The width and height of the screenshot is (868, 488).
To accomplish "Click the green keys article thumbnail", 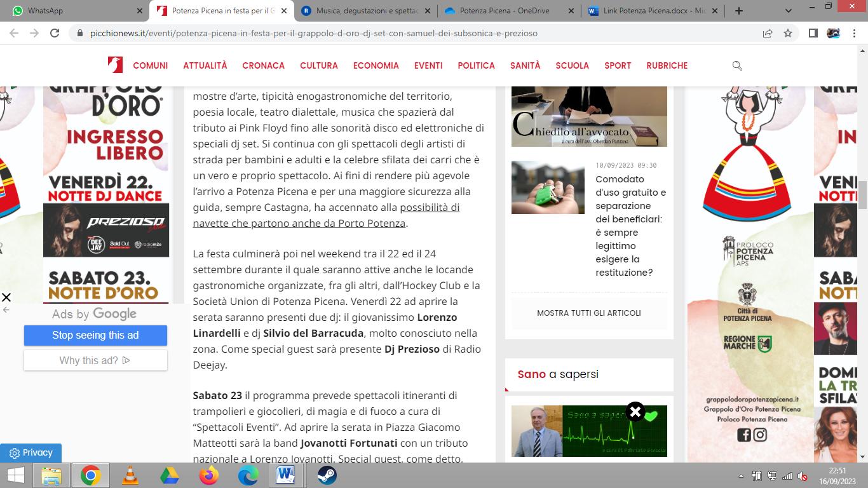I will coord(548,187).
